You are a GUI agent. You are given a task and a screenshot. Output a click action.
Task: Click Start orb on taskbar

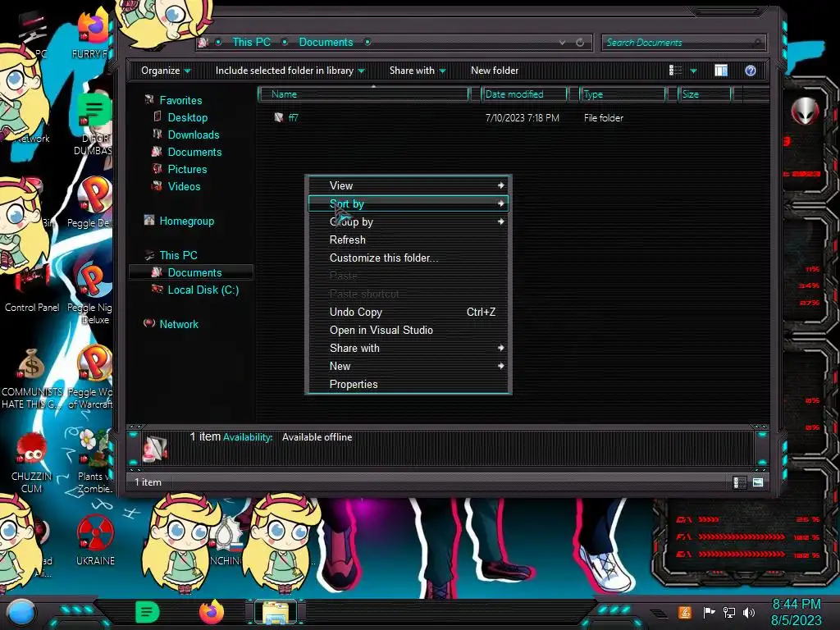[x=21, y=612]
